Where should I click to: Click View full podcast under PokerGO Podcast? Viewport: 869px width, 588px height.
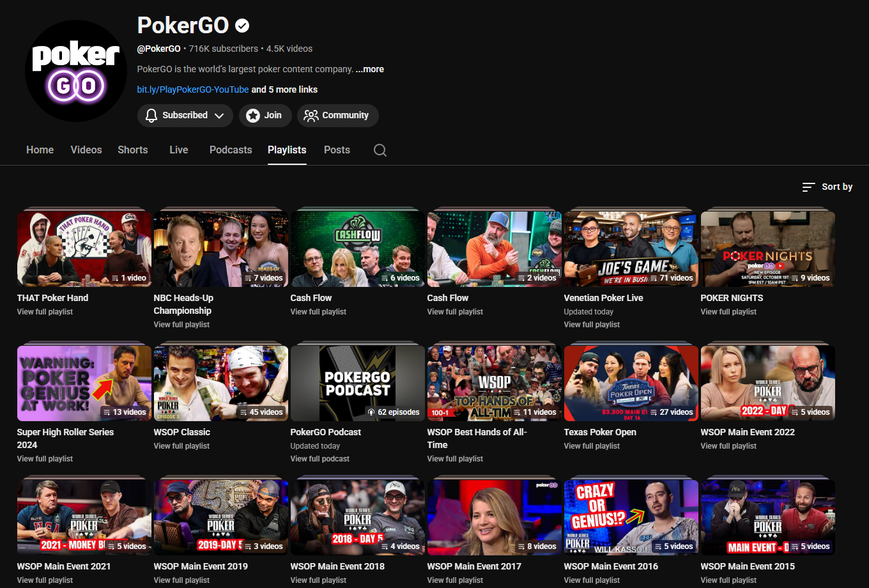tap(319, 459)
